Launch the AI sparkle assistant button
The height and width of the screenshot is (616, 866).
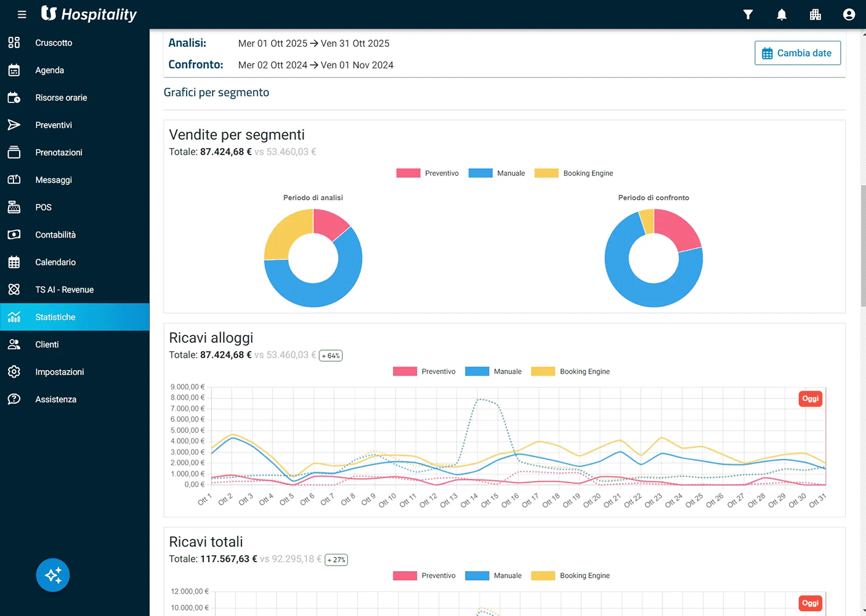[53, 575]
